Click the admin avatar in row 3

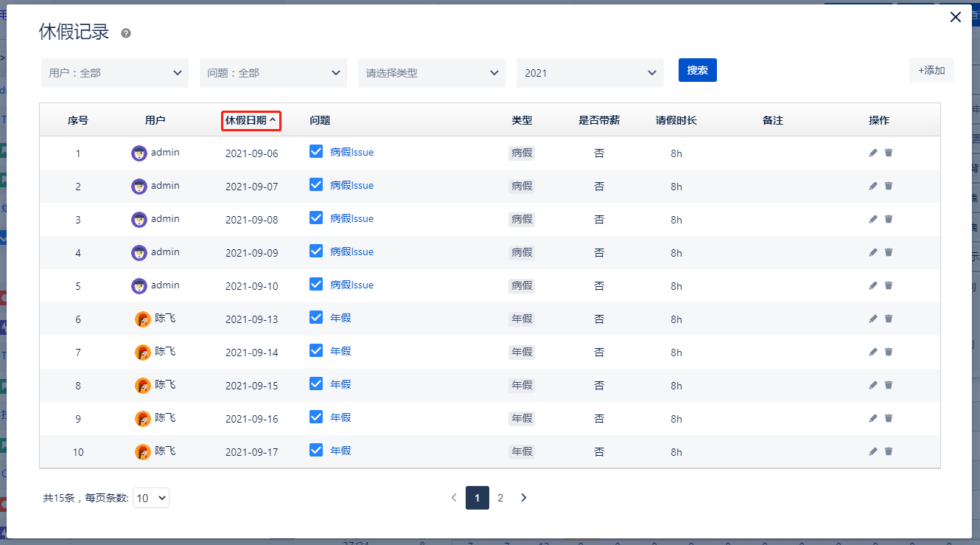[139, 220]
